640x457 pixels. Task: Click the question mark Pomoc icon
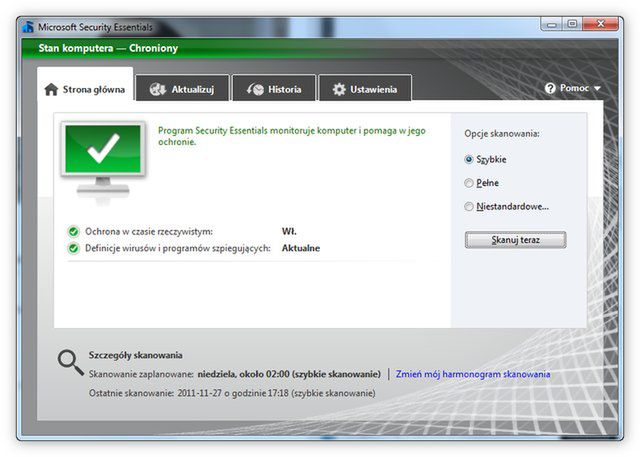[550, 88]
